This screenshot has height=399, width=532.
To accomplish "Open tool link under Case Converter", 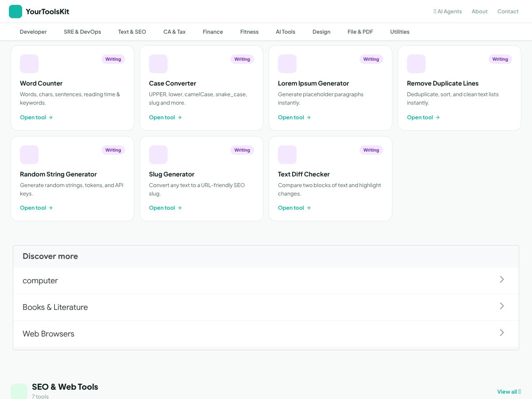I will point(165,117).
